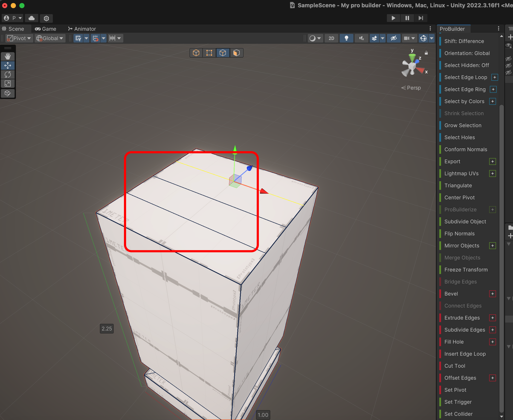The image size is (513, 420).
Task: Switch to the Animator tab
Action: (82, 29)
